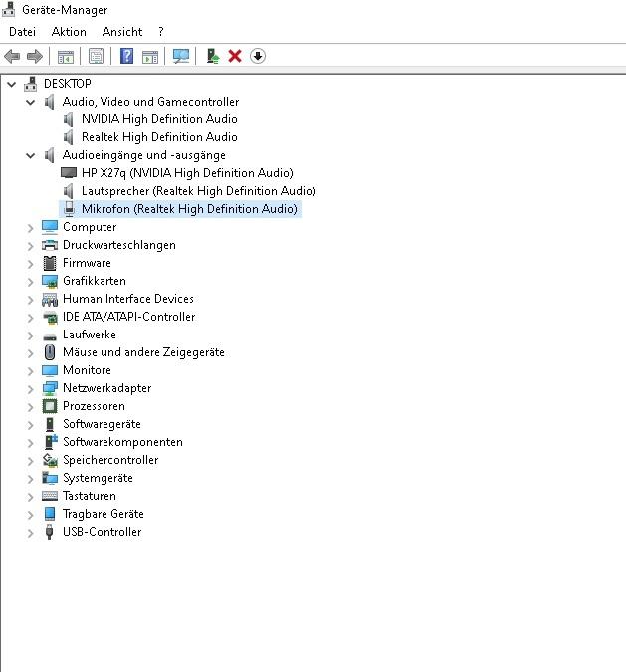
Task: Collapse Audioeingänge und -ausgänge
Action: point(31,156)
